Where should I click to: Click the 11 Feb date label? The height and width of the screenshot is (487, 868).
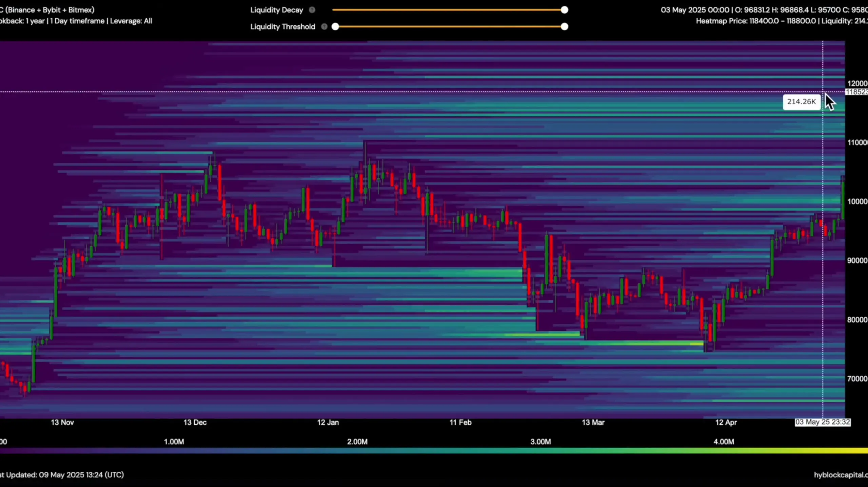(x=460, y=422)
